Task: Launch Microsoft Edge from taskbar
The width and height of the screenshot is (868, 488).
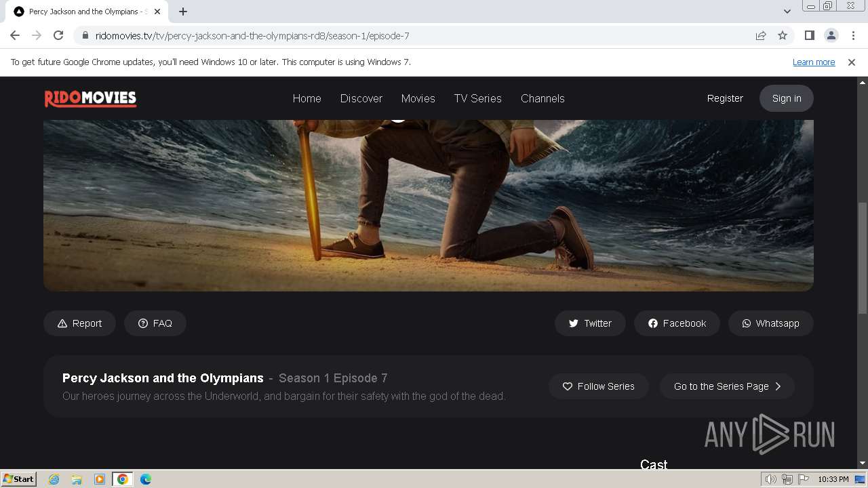Action: click(146, 479)
